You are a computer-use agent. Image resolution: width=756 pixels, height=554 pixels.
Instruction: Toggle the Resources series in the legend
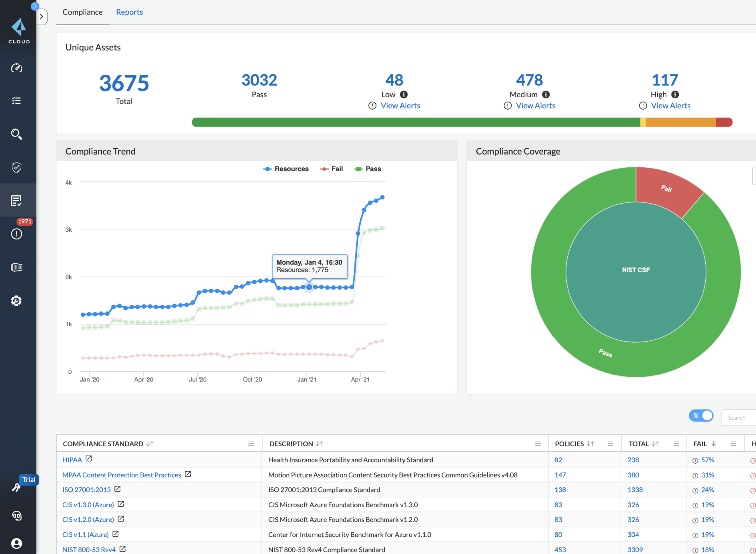[x=286, y=169]
